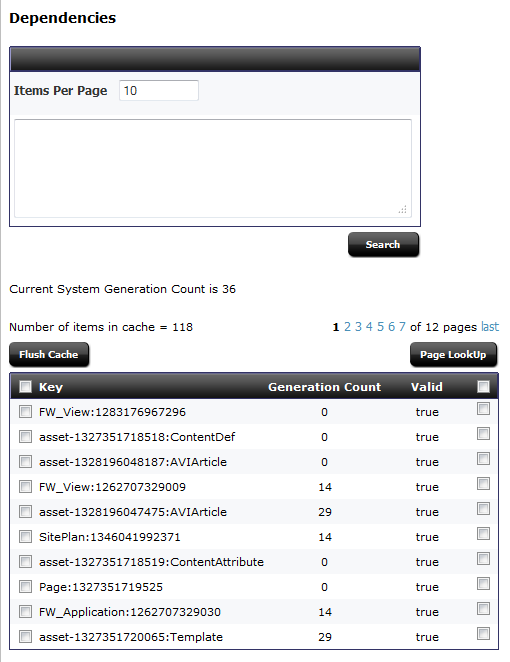Click key text asset-1327351718519:ContentAttribute

(151, 562)
